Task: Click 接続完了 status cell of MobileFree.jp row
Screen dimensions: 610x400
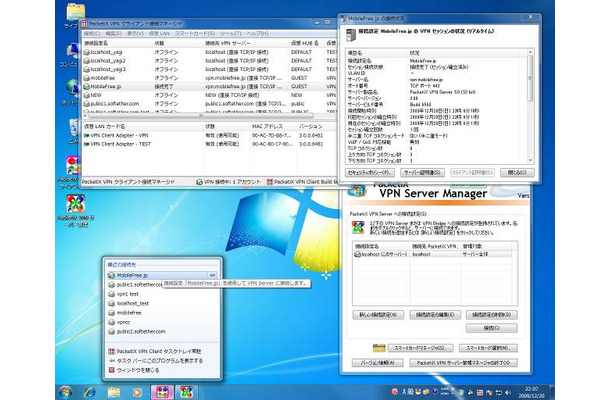Action: pyautogui.click(x=164, y=86)
